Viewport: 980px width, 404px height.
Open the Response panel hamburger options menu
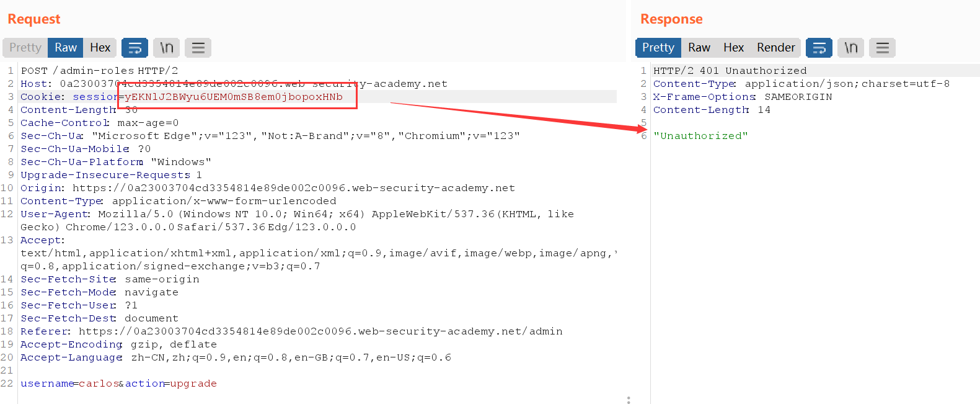[x=882, y=48]
